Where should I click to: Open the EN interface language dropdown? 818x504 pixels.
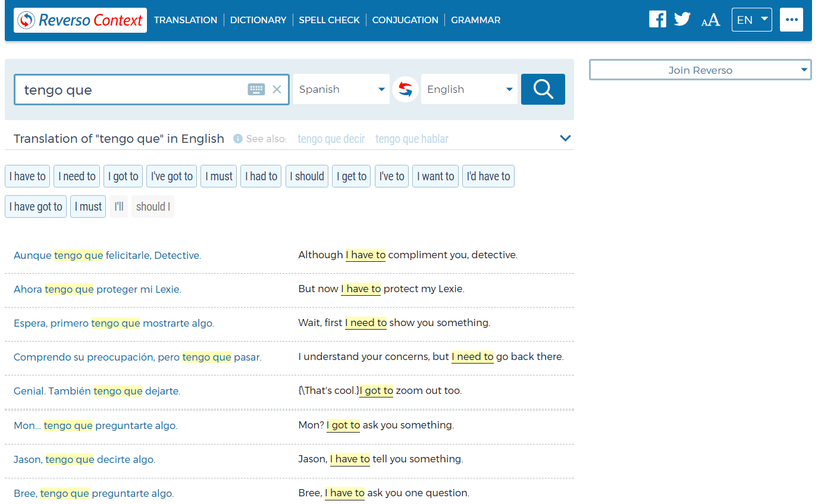(751, 19)
